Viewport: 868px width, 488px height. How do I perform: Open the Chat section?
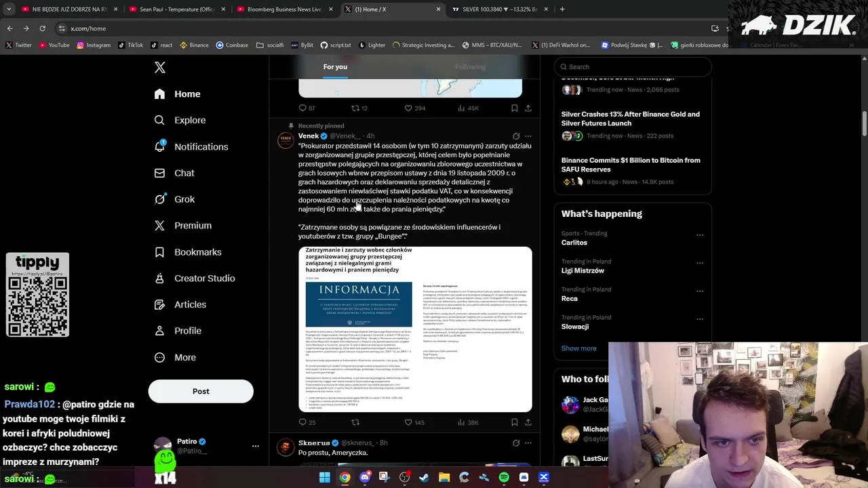click(175, 173)
